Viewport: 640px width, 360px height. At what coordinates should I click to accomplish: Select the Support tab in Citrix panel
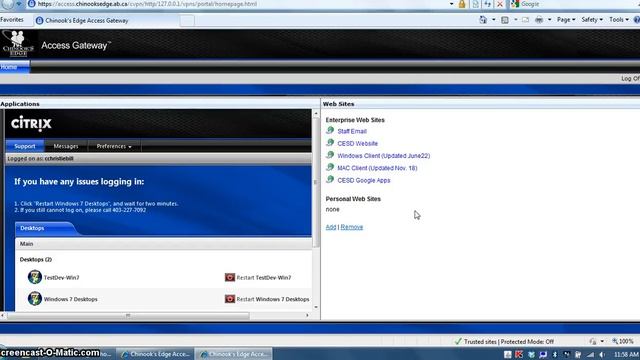[x=24, y=146]
